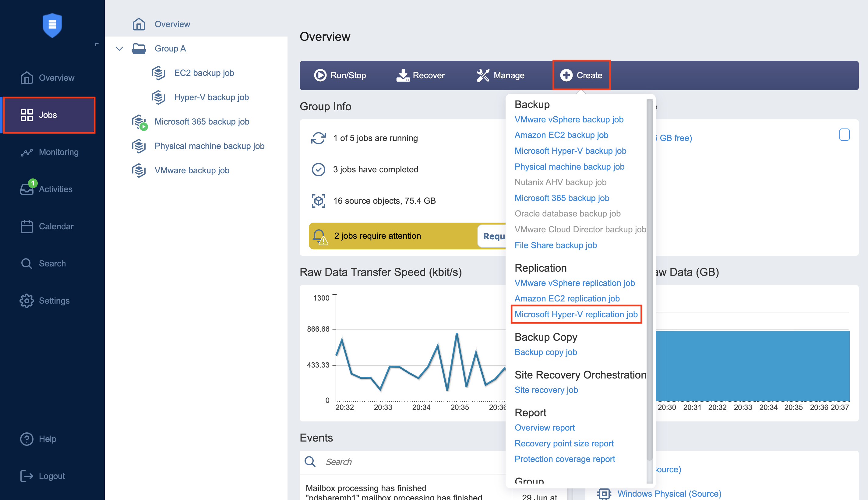868x500 pixels.
Task: Click the Oracle database backup job entry
Action: click(x=567, y=213)
